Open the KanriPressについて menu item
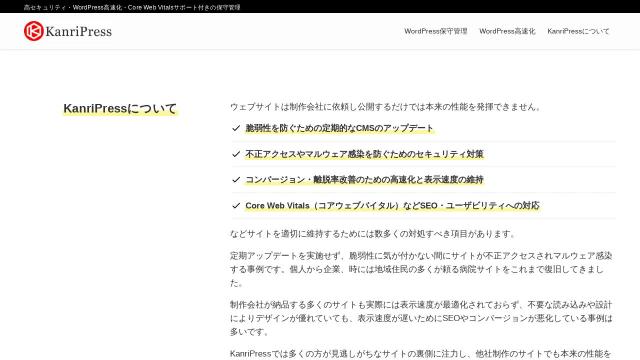The width and height of the screenshot is (640, 360). (578, 31)
